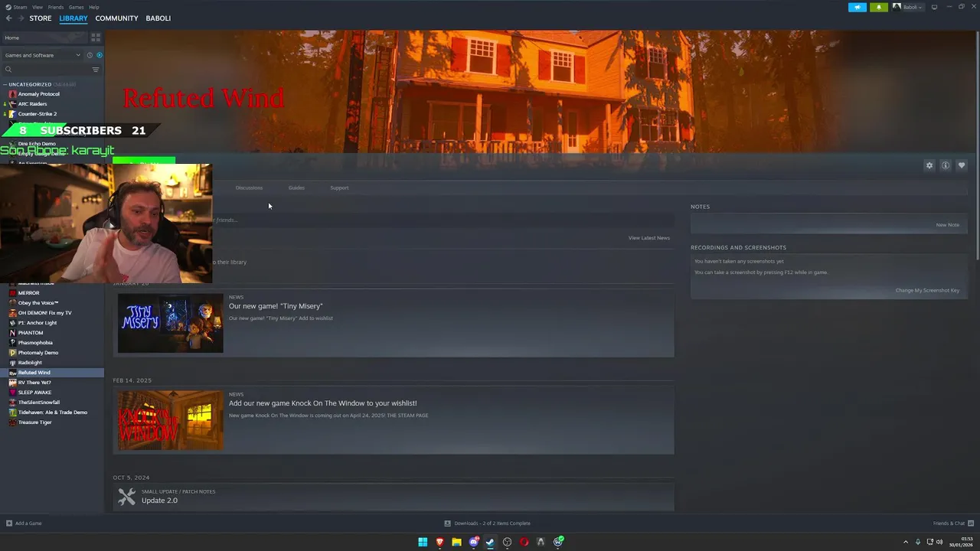Open the Games menu
Image resolution: width=980 pixels, height=551 pixels.
(76, 7)
